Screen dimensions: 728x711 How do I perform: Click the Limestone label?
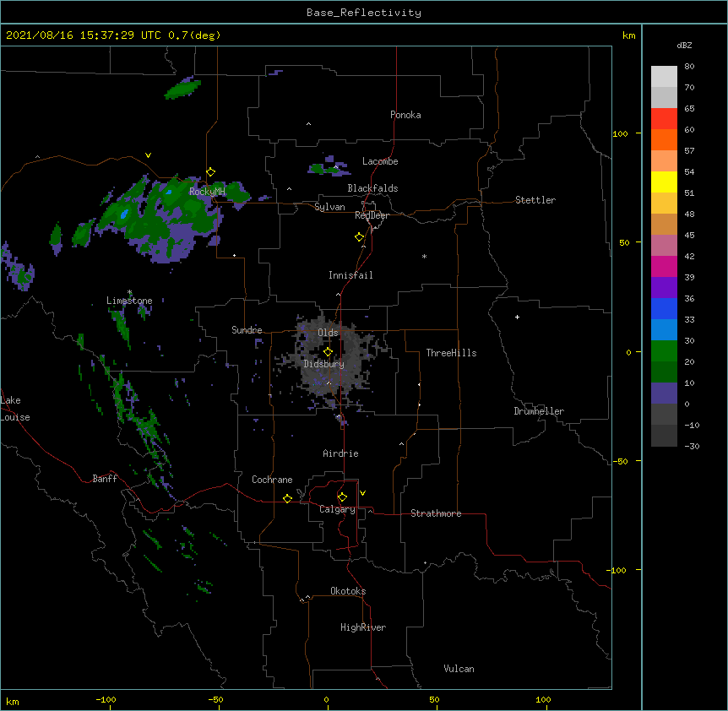(129, 301)
